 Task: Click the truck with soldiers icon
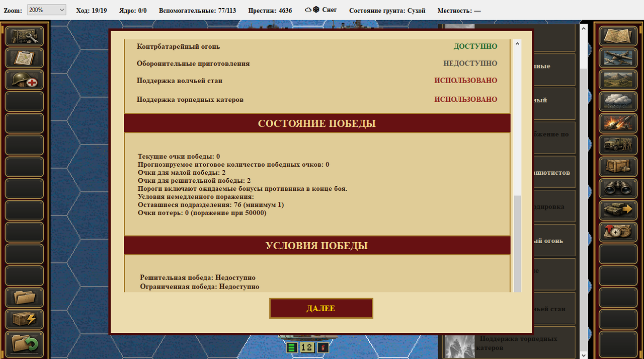click(619, 145)
